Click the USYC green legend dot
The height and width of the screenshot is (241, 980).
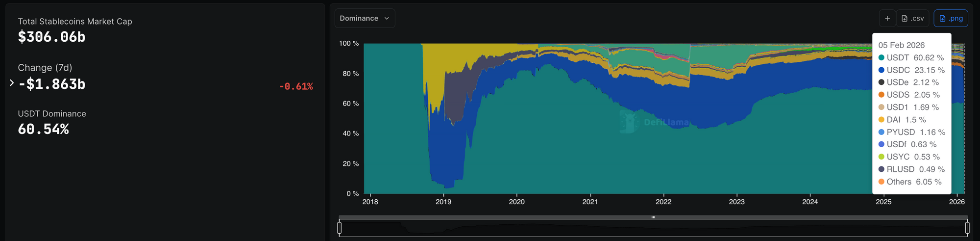pyautogui.click(x=882, y=157)
